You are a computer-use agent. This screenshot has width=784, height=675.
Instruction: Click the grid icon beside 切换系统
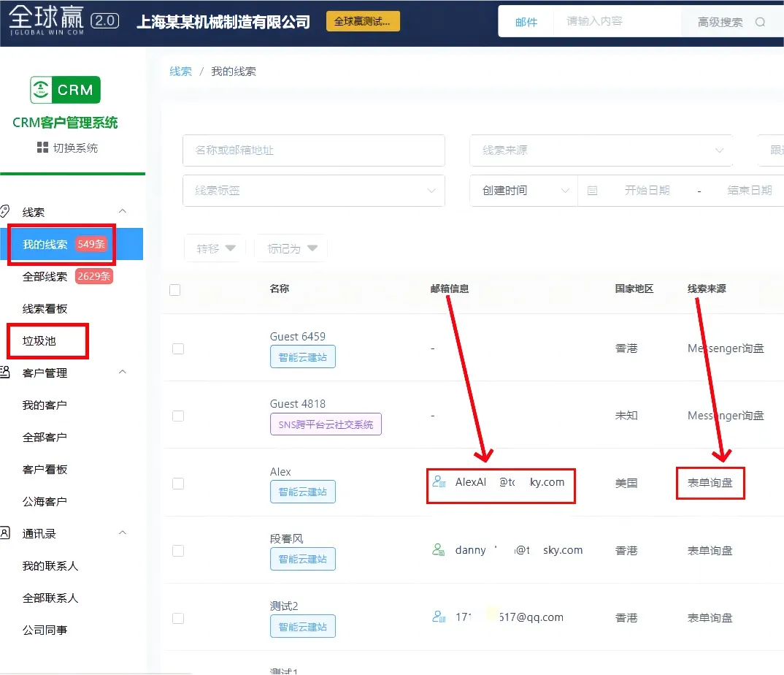tap(42, 148)
